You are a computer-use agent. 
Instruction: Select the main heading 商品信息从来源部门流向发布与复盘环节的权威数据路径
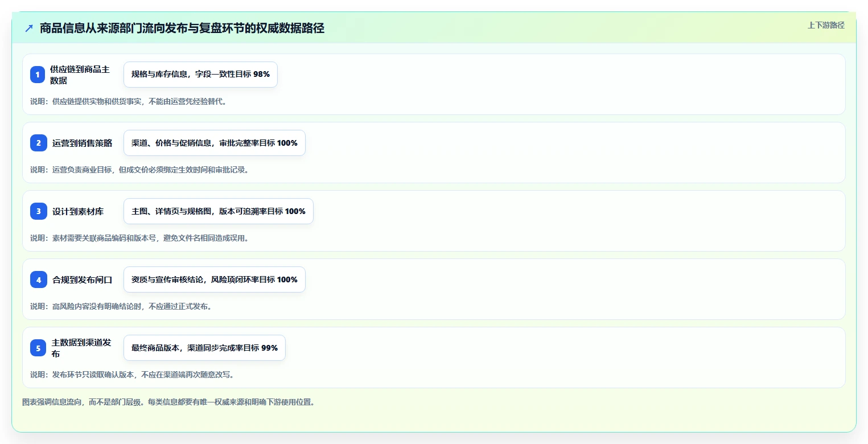[182, 28]
